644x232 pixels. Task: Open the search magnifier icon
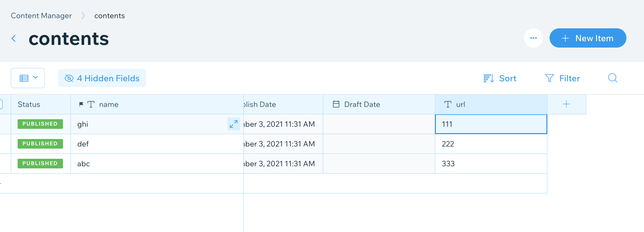[613, 78]
